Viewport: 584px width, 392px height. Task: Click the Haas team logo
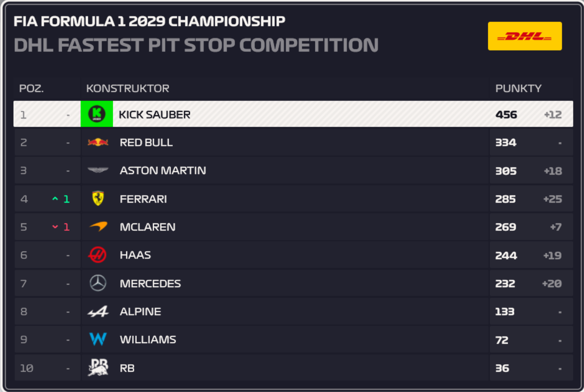click(97, 255)
